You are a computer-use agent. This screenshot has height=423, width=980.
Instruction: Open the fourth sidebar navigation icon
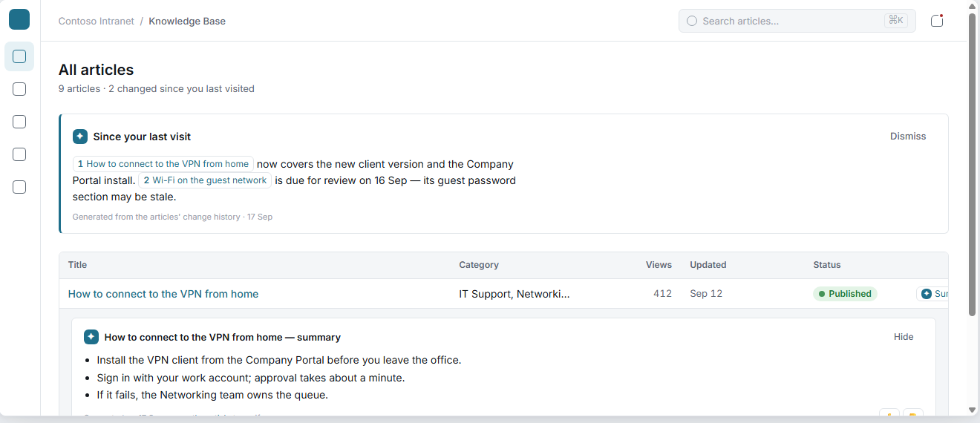pyautogui.click(x=19, y=154)
